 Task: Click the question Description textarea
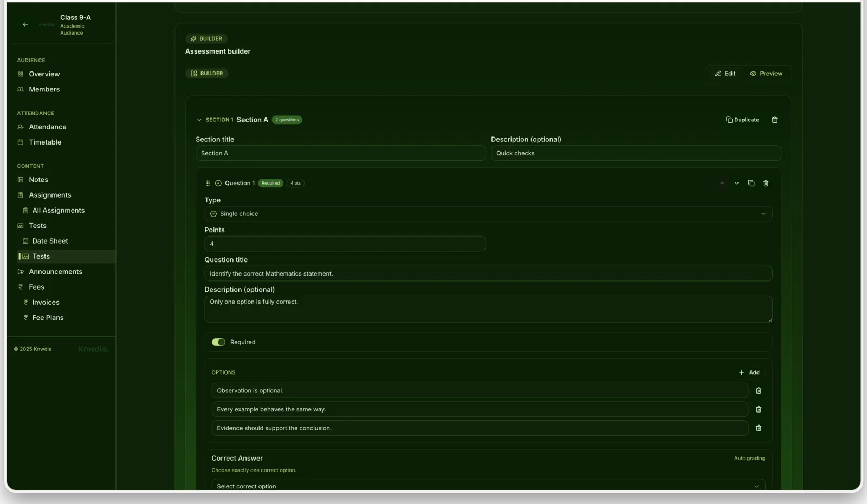pos(488,309)
